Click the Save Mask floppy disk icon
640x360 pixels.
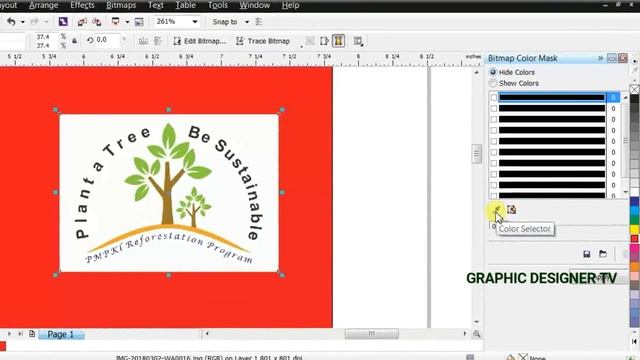[x=587, y=254]
